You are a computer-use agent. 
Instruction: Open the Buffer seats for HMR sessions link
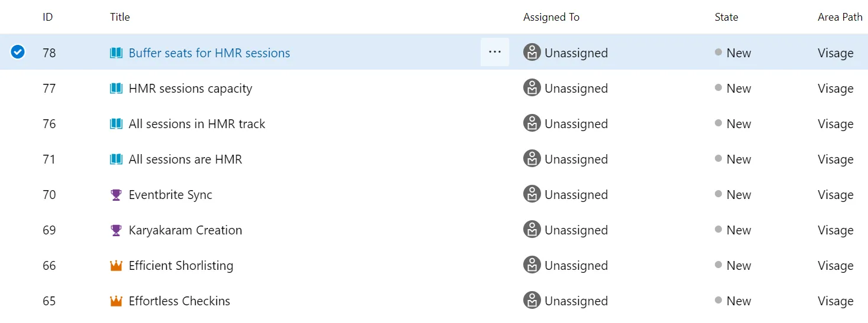tap(209, 53)
